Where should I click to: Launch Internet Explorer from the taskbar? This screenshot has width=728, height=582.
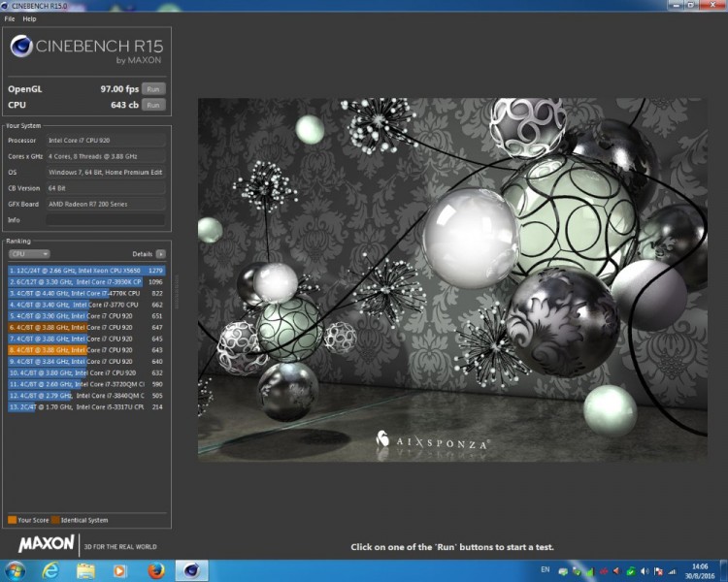[50, 570]
